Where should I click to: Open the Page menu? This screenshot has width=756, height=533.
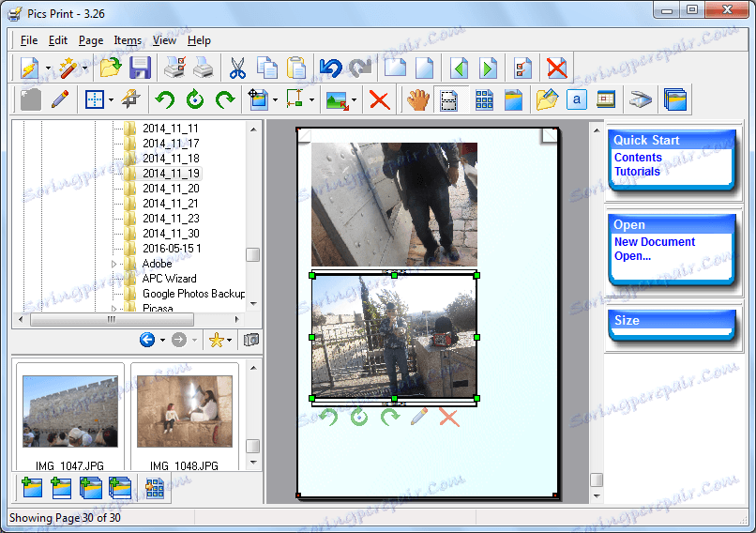pos(91,40)
